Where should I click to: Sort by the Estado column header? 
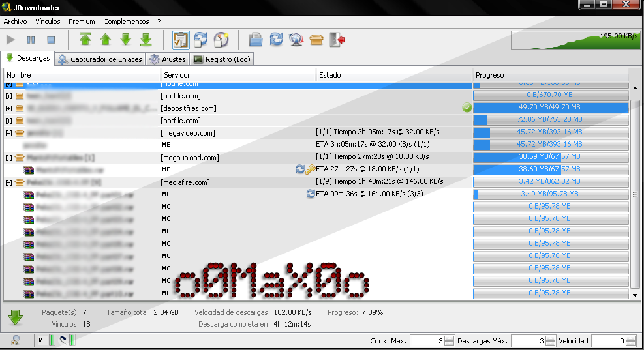click(x=394, y=75)
